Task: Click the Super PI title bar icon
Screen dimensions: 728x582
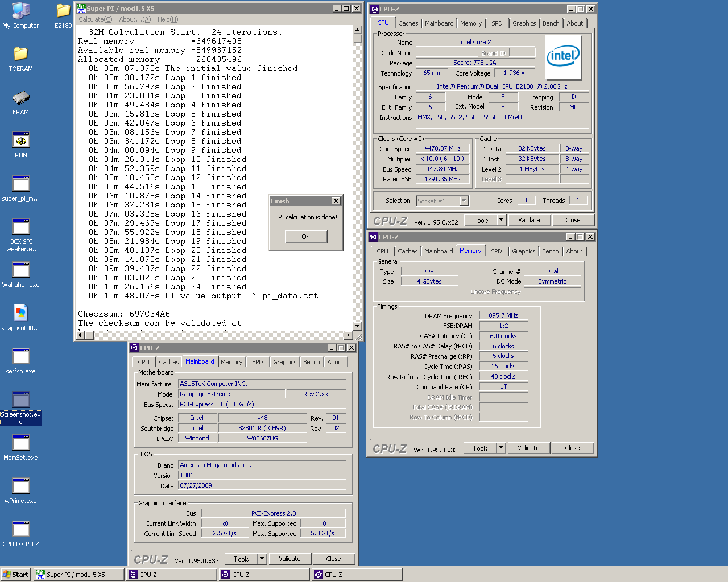Action: coord(81,8)
